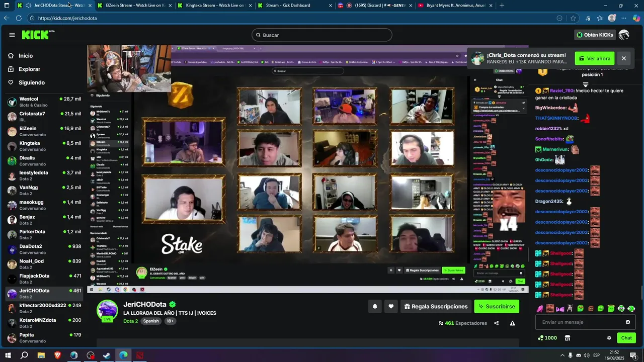Open Steam from the taskbar
The width and height of the screenshot is (644, 362).
(x=107, y=355)
